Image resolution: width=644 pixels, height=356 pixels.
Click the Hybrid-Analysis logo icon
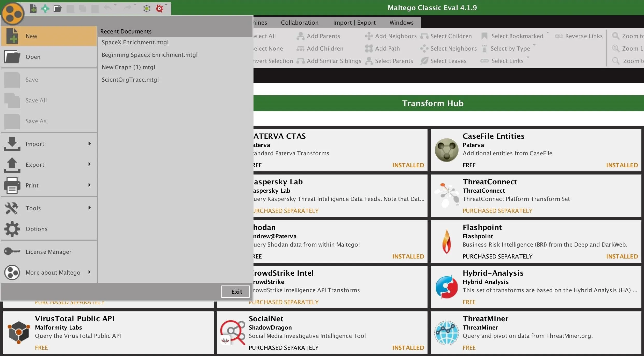pyautogui.click(x=446, y=287)
